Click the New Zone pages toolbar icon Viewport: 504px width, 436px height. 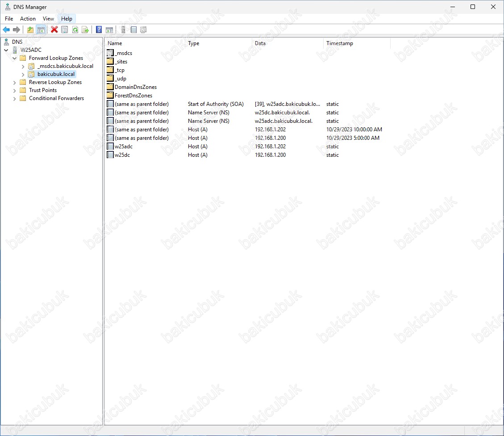point(143,30)
